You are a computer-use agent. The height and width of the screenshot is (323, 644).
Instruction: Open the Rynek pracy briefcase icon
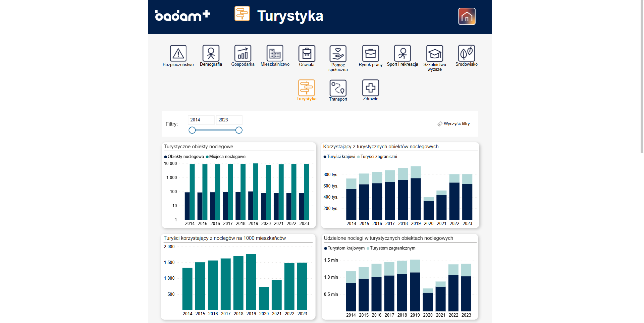click(370, 54)
